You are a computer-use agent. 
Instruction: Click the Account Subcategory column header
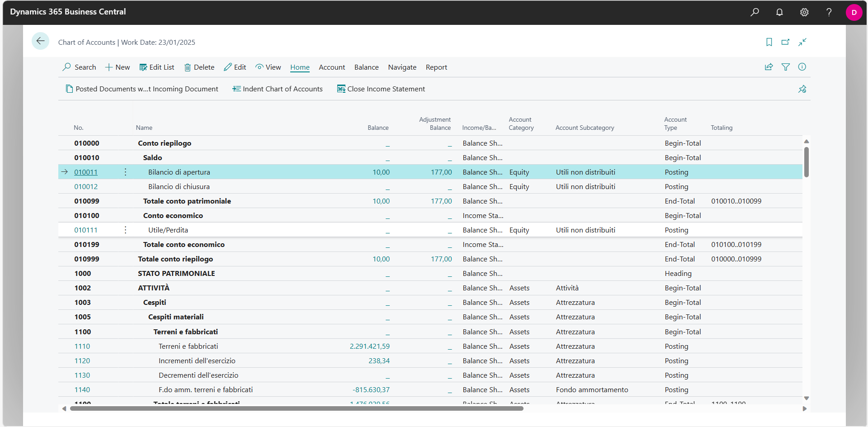[x=585, y=128]
